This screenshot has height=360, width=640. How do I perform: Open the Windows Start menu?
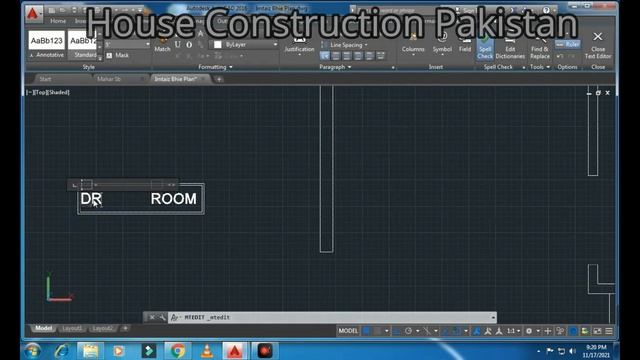(x=32, y=351)
